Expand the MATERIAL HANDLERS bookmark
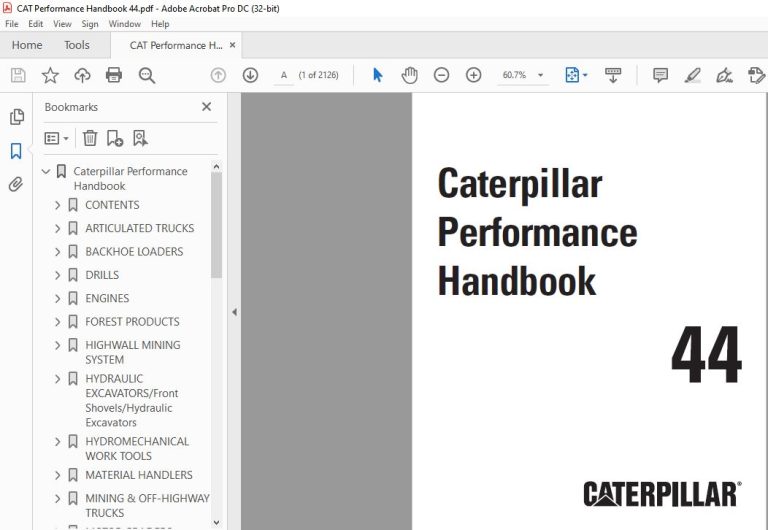The width and height of the screenshot is (768, 530). [58, 475]
